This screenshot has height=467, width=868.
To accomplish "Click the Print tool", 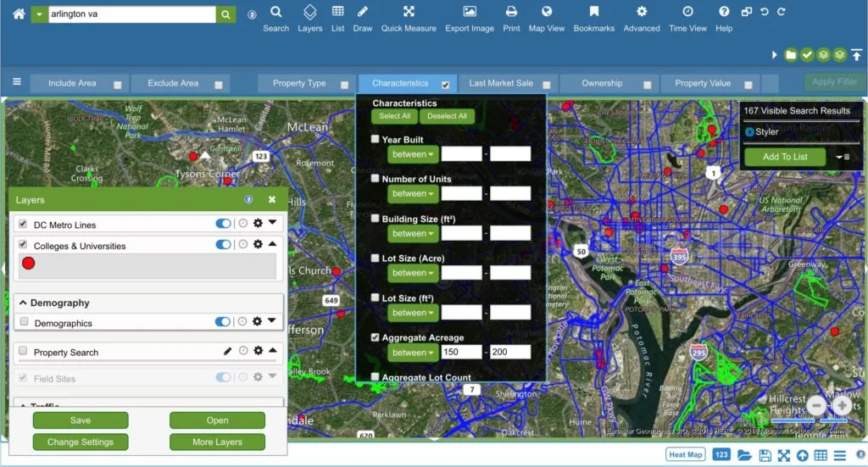I will tap(511, 19).
